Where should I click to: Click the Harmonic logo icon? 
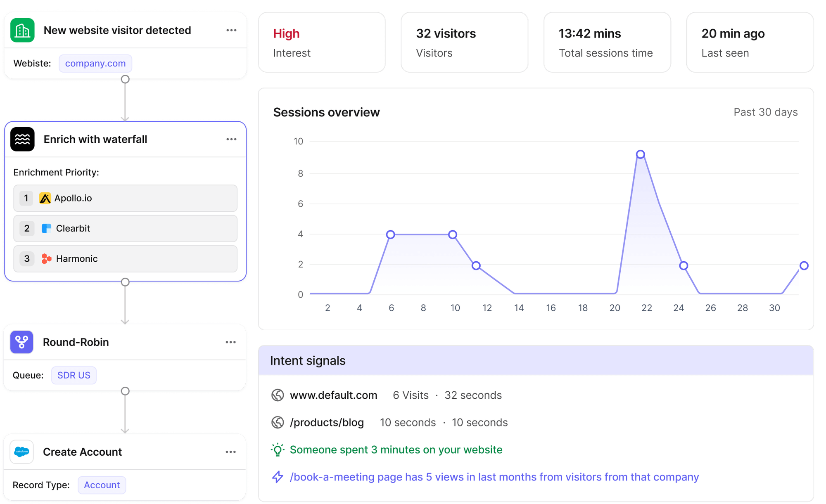[x=46, y=259]
